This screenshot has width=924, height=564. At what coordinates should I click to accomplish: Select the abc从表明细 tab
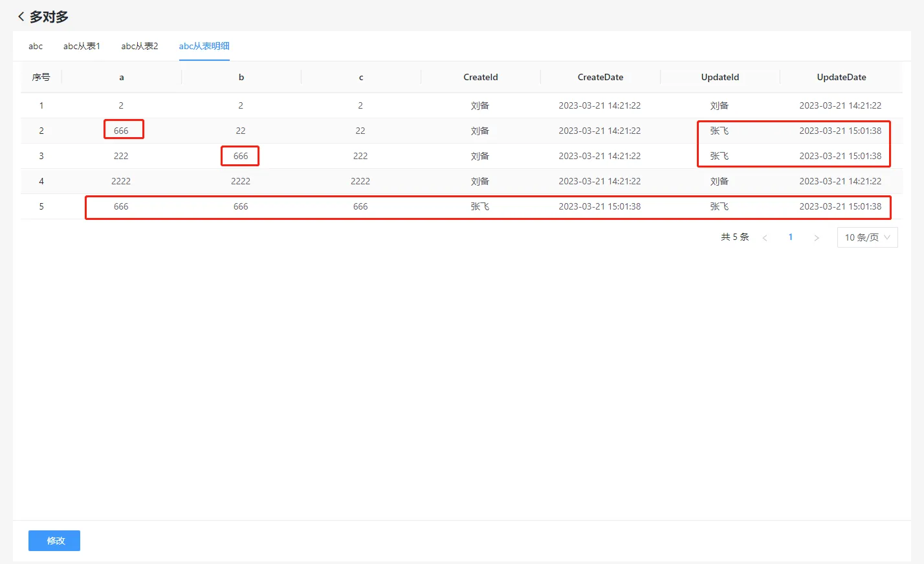204,46
